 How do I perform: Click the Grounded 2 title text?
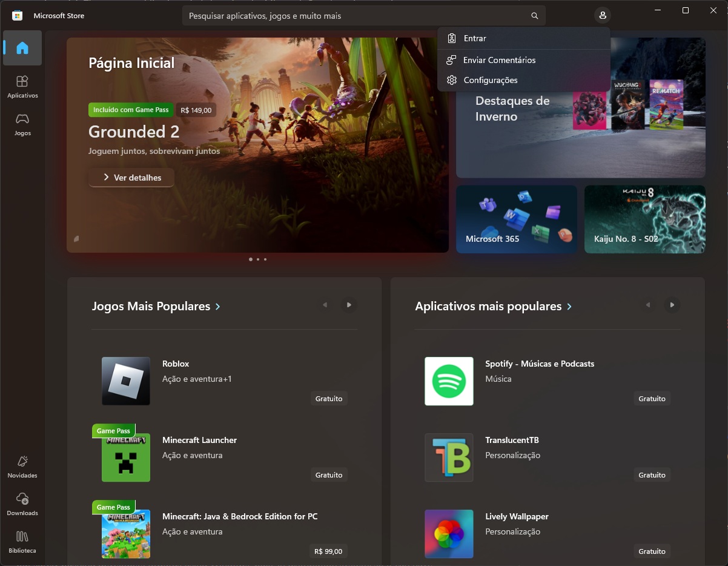134,132
